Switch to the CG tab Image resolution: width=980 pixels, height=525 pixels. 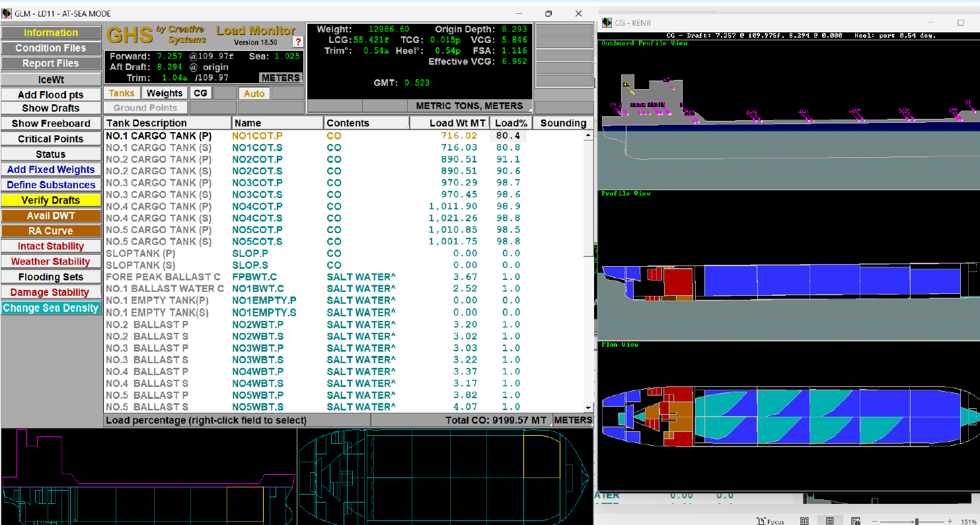point(200,93)
